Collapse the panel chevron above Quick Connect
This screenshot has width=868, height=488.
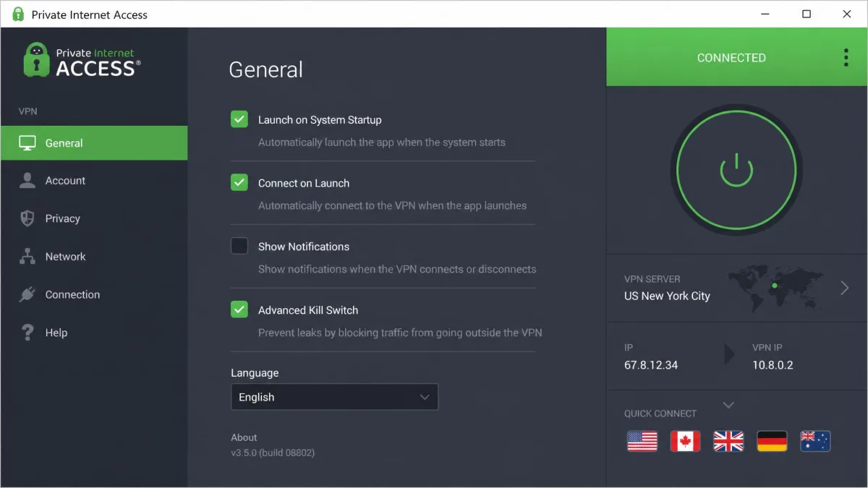tap(728, 405)
